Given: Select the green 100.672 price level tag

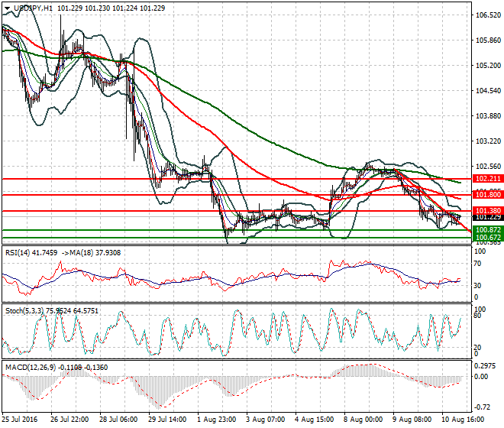Looking at the screenshot, I should (x=487, y=238).
